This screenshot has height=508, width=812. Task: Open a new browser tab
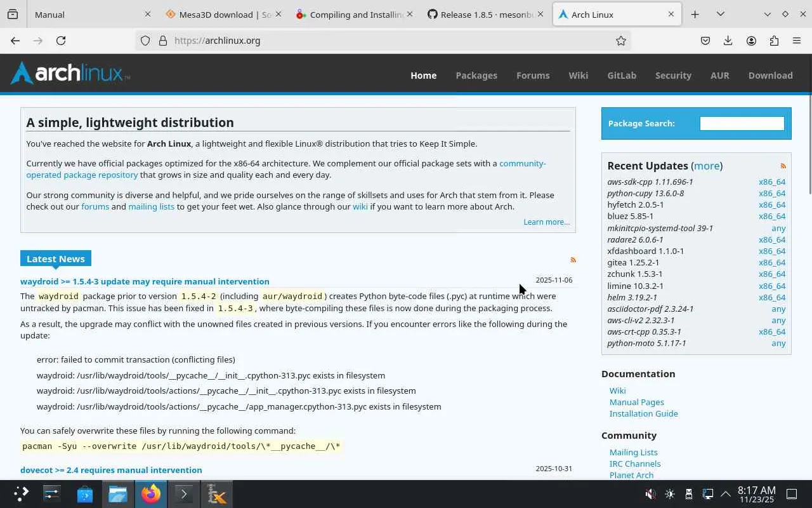pyautogui.click(x=695, y=14)
